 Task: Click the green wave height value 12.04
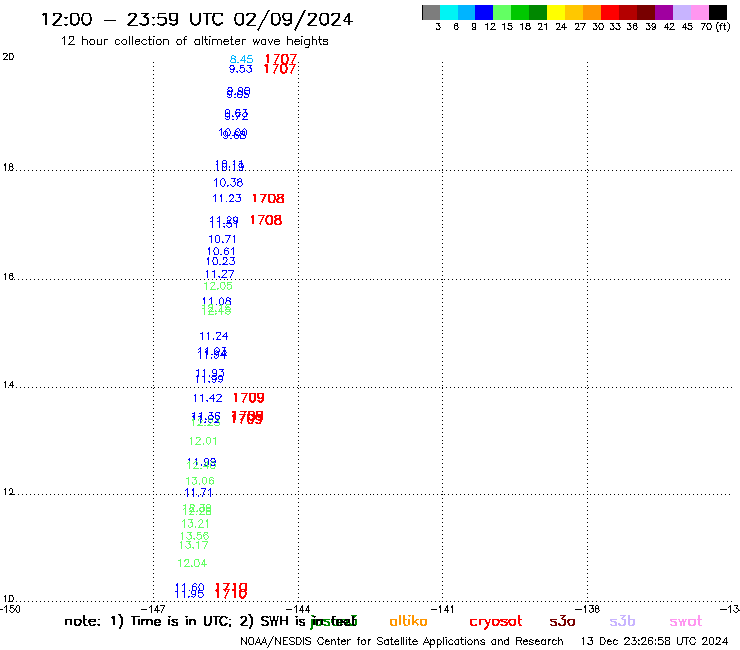192,563
